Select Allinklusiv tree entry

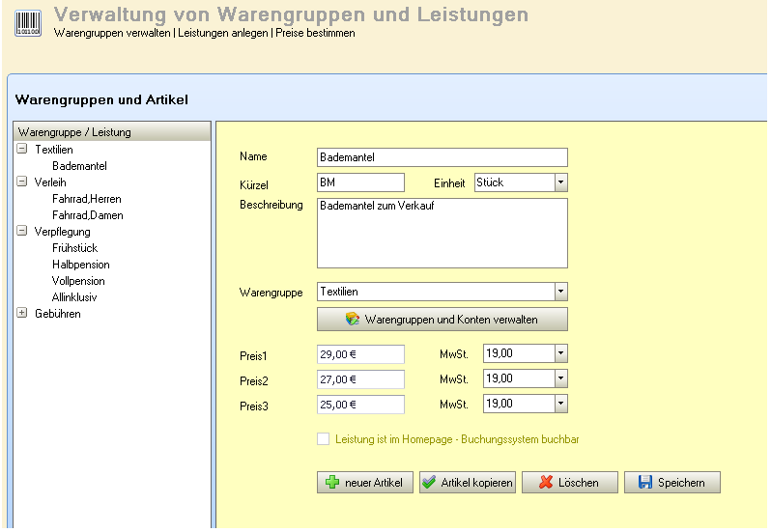point(74,297)
